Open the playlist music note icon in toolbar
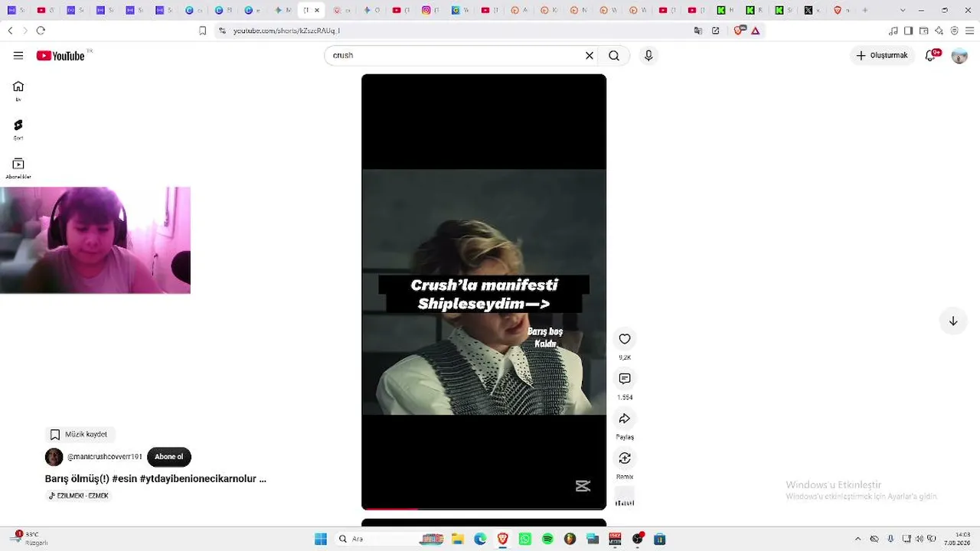The width and height of the screenshot is (980, 551). (x=893, y=31)
